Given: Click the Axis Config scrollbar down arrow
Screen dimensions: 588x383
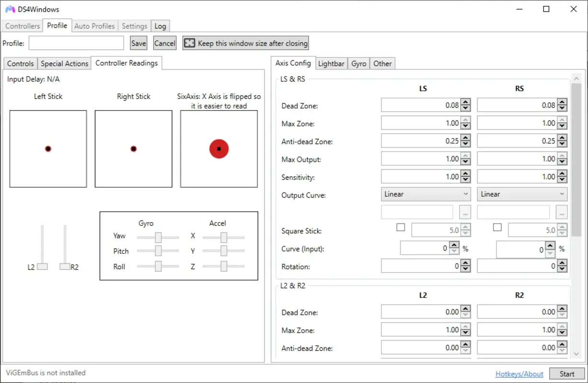Looking at the screenshot, I should pos(576,353).
